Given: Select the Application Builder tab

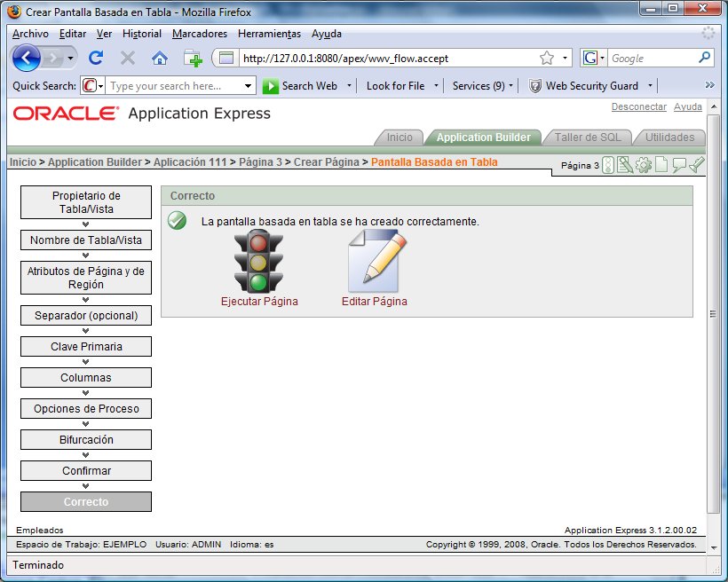Looking at the screenshot, I should tap(483, 138).
